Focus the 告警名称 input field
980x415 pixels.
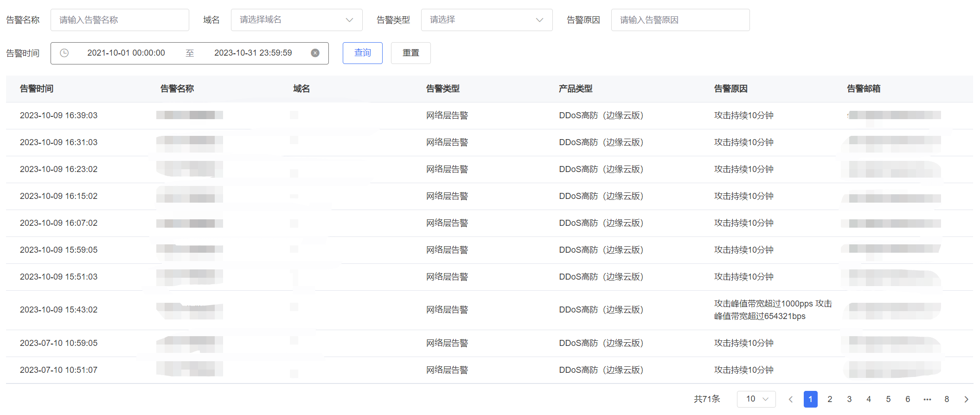pyautogui.click(x=120, y=20)
